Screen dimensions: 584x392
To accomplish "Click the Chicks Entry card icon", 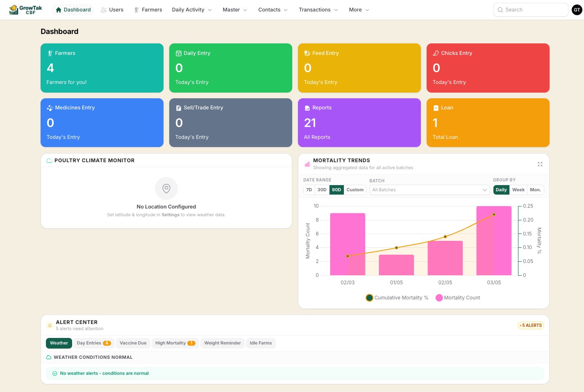I will point(436,53).
